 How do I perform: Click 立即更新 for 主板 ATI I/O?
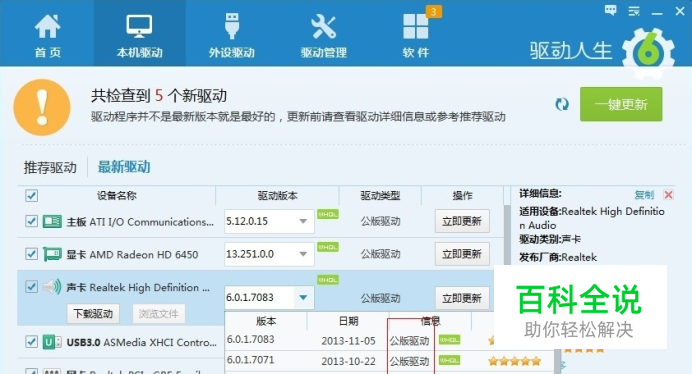tap(462, 221)
